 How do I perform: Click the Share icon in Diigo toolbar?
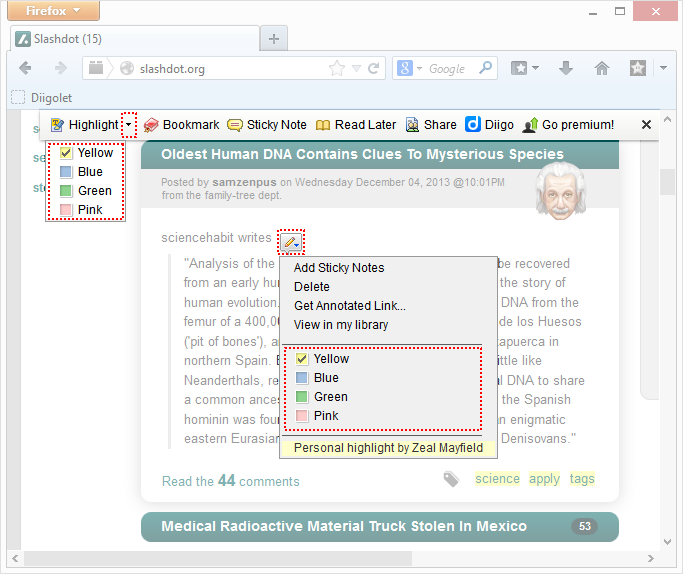412,125
